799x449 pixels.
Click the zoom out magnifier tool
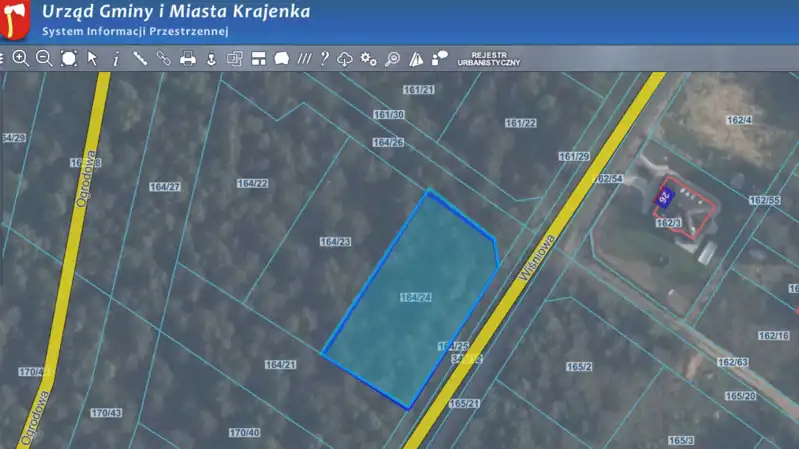(44, 59)
